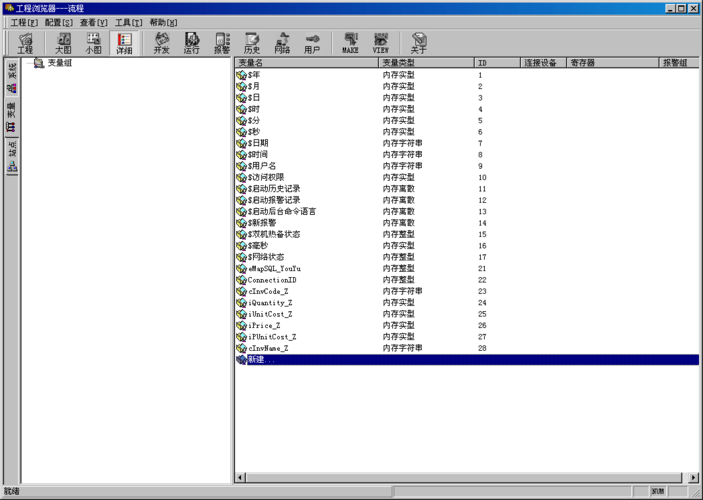Image resolution: width=703 pixels, height=500 pixels.
Task: Open the 关于 about icon
Action: click(x=418, y=42)
